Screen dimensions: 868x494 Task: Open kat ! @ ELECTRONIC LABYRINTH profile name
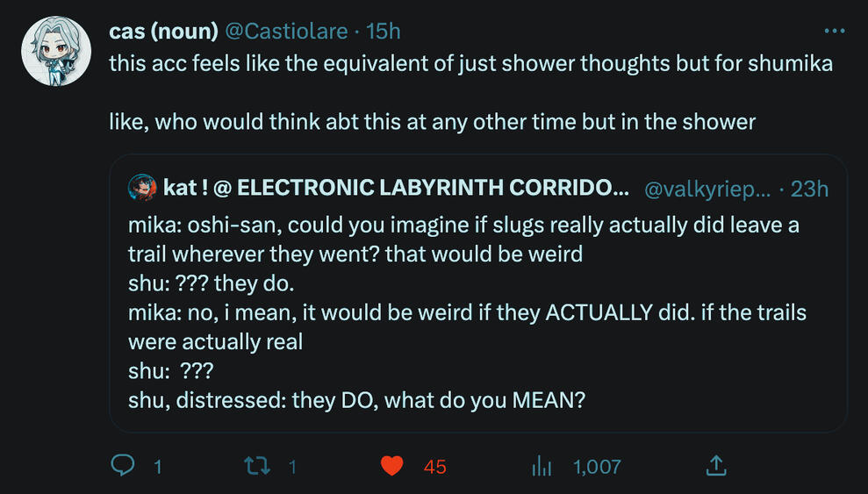click(396, 188)
